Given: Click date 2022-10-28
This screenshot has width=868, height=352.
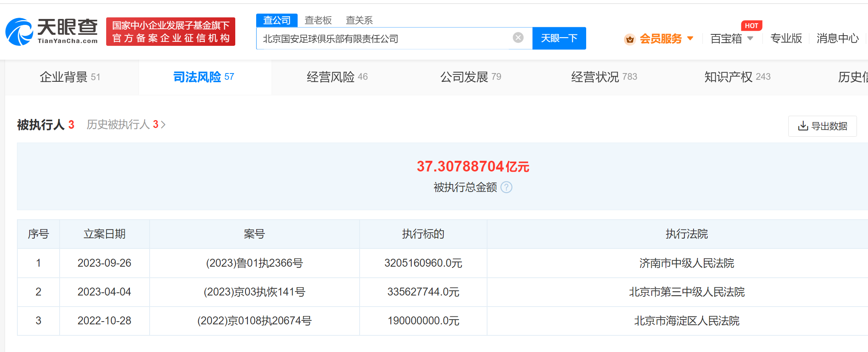Looking at the screenshot, I should tap(104, 321).
